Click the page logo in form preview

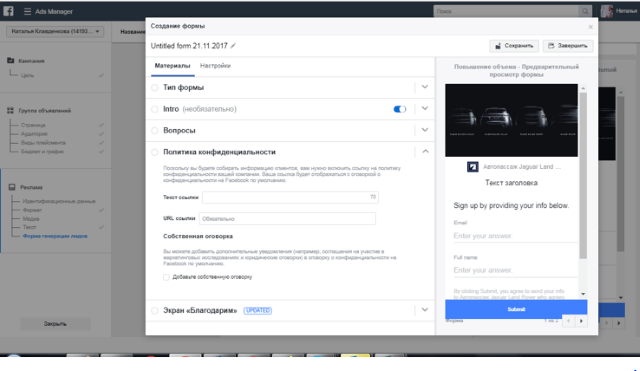tap(472, 167)
